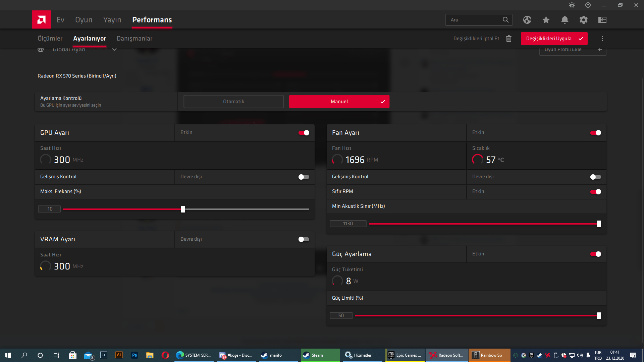Screen dimensions: 644x362
Task: Disable the GPU Ayarı toggle
Action: [x=304, y=133]
